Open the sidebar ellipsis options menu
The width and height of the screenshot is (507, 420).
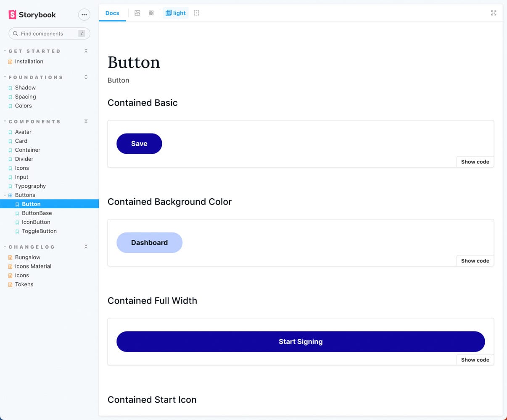(84, 15)
